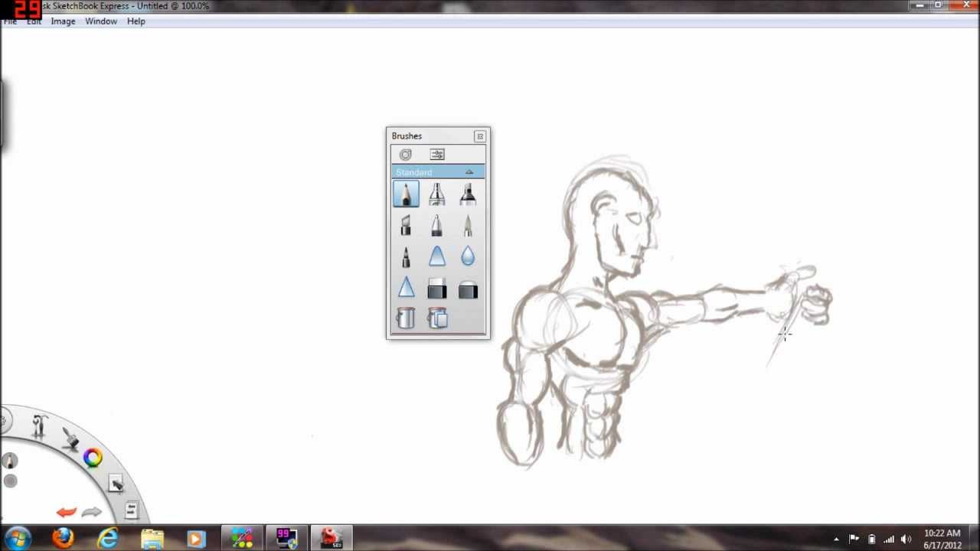Redo with the gray arrow
Viewport: 980px width, 551px height.
(91, 512)
